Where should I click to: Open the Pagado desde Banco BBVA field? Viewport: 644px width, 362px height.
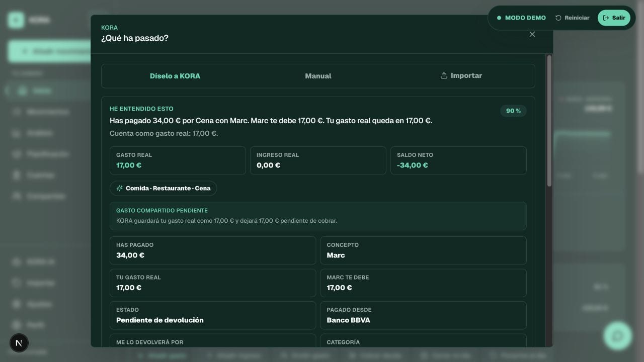pos(424,315)
